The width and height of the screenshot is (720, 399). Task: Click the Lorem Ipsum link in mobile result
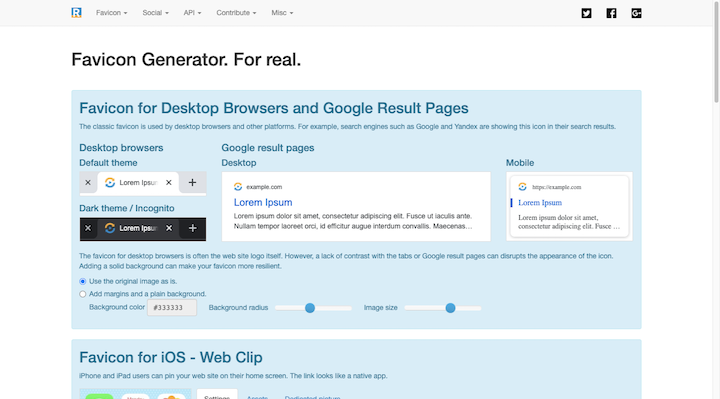[x=540, y=202]
